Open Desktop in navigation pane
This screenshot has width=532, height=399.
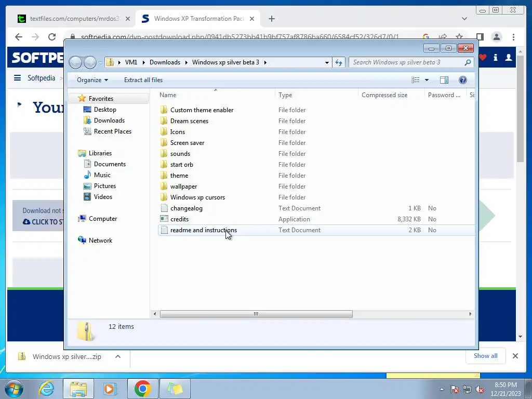105,109
